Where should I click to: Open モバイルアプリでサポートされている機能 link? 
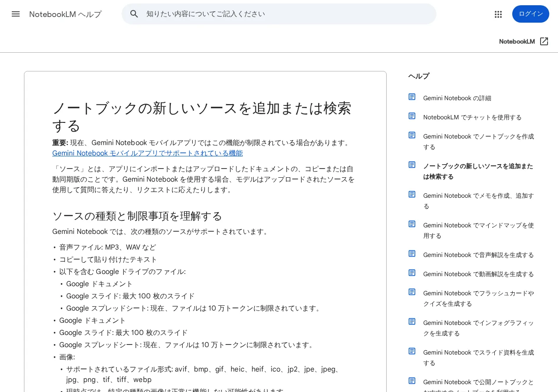click(x=147, y=153)
